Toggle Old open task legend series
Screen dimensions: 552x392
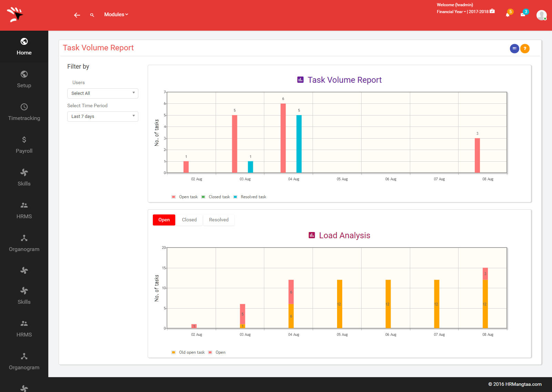pos(188,352)
